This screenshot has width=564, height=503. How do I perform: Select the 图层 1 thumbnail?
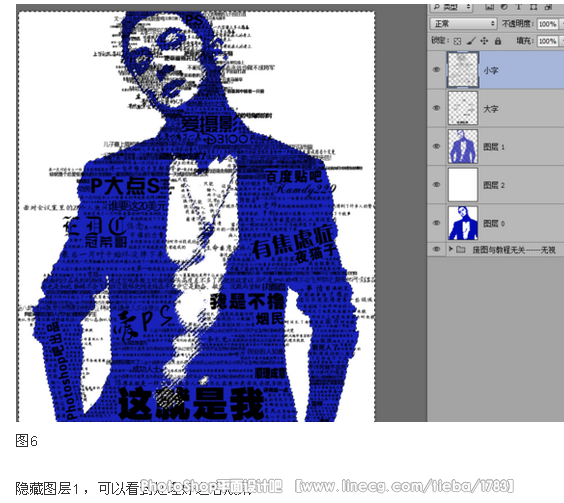coord(463,146)
